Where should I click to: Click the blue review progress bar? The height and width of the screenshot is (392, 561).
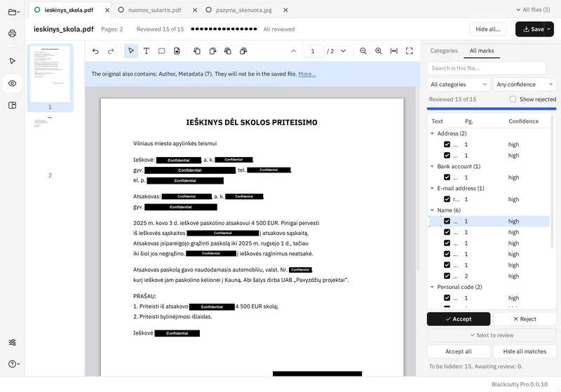coord(492,109)
